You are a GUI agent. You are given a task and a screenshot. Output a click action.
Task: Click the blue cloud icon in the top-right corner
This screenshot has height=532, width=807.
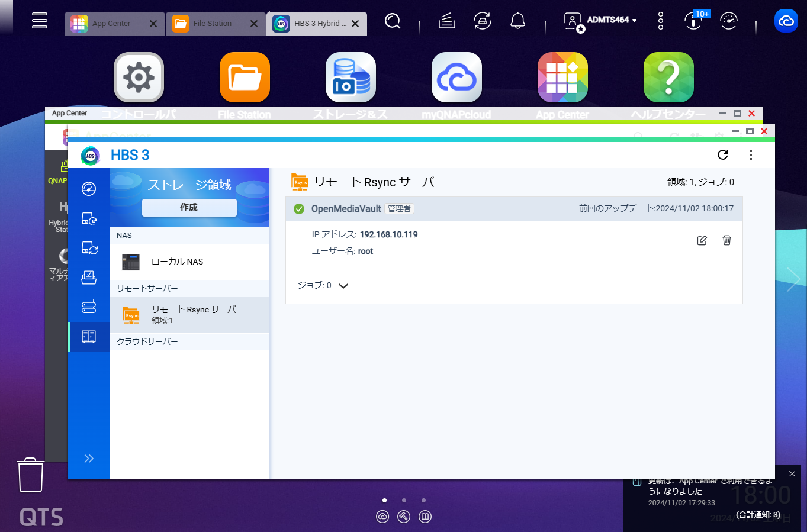[786, 21]
